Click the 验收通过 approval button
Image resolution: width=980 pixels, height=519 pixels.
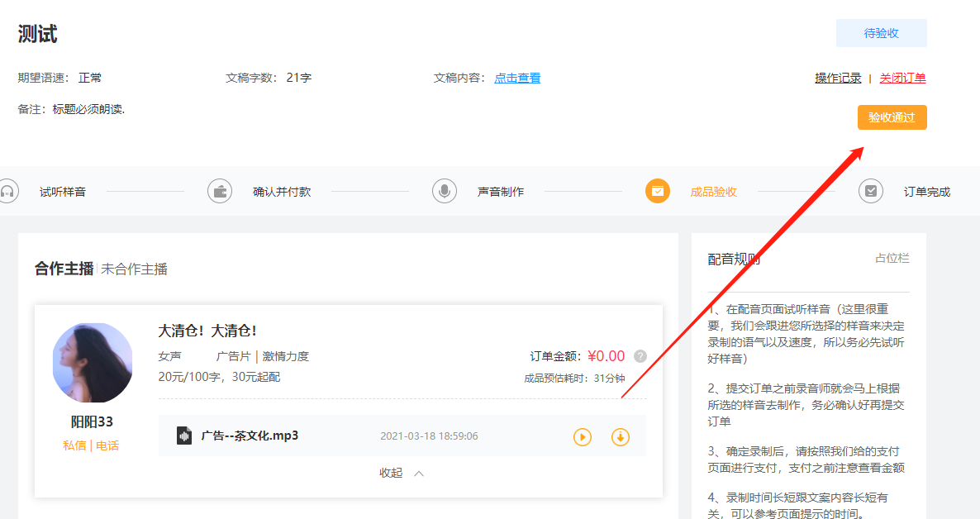point(892,117)
